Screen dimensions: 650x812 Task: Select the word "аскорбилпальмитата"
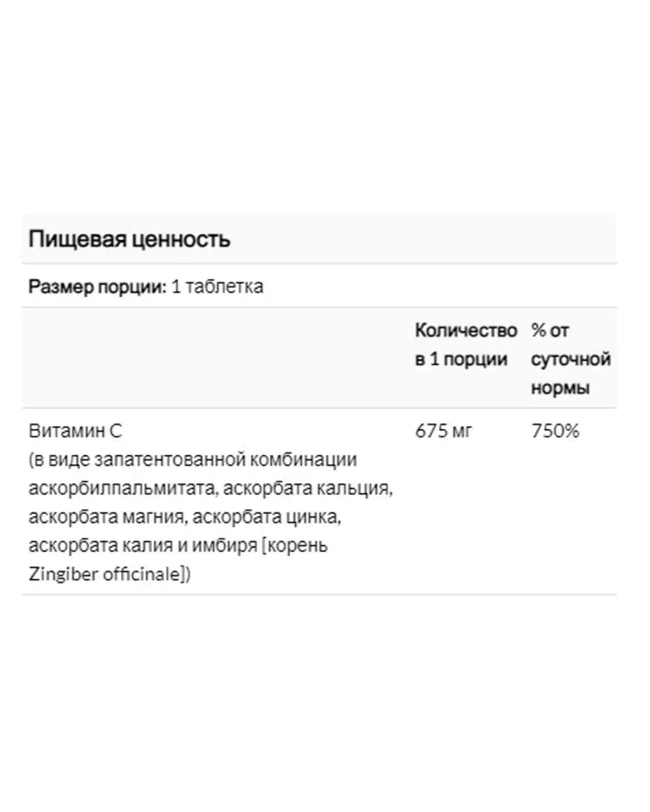[x=122, y=488]
